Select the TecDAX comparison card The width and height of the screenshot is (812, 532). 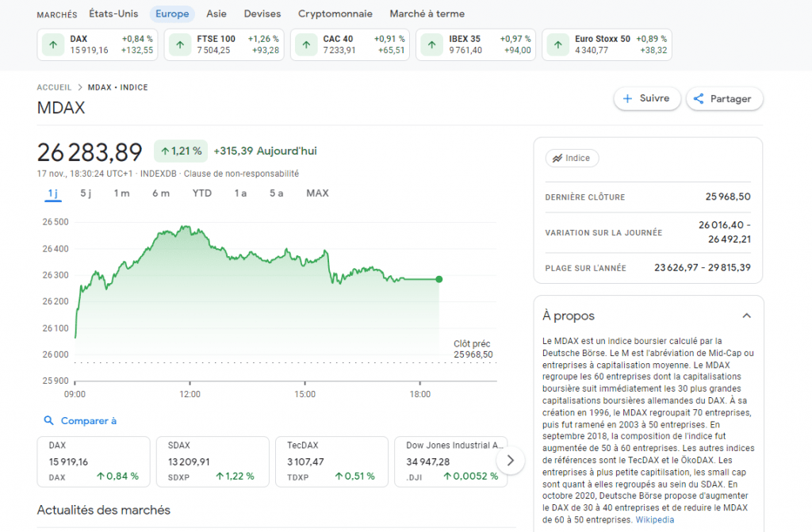click(x=331, y=461)
